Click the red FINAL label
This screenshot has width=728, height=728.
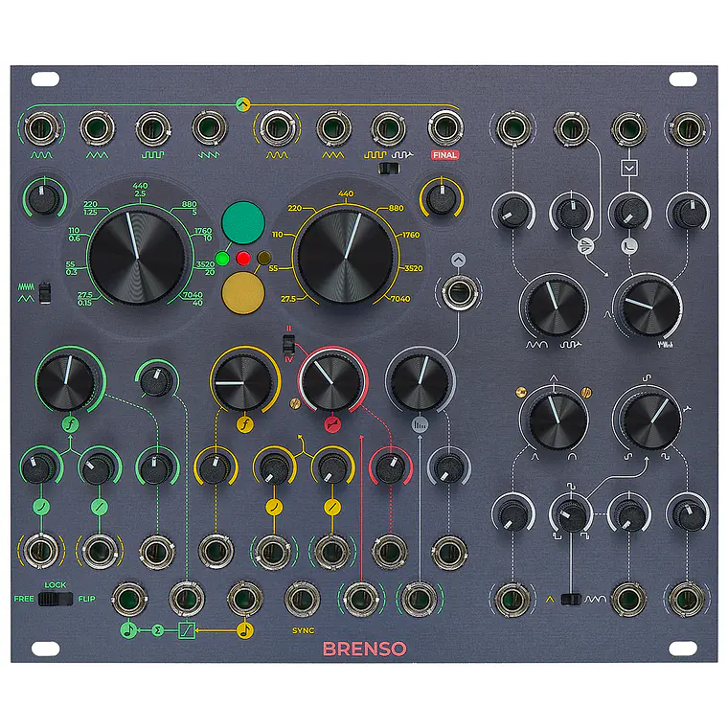point(444,155)
